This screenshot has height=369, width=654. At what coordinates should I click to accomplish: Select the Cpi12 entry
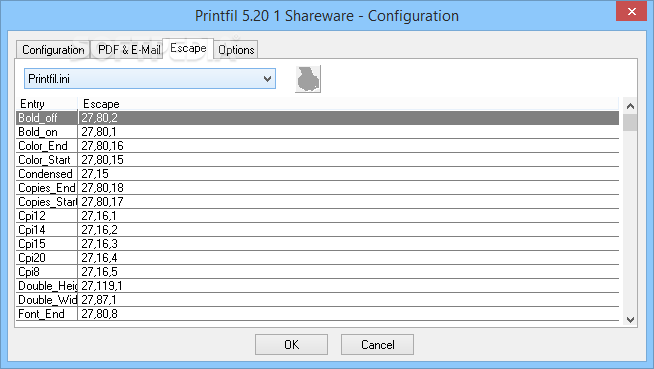[47, 216]
